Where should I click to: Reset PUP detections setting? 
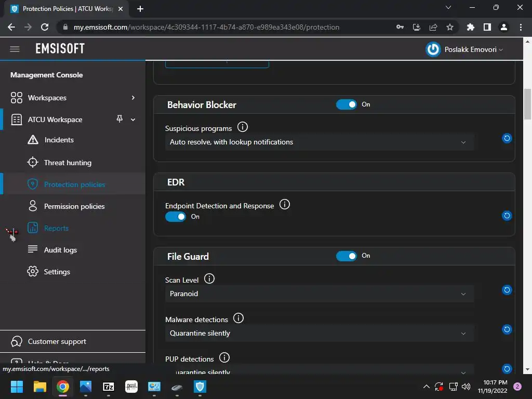pos(507,369)
